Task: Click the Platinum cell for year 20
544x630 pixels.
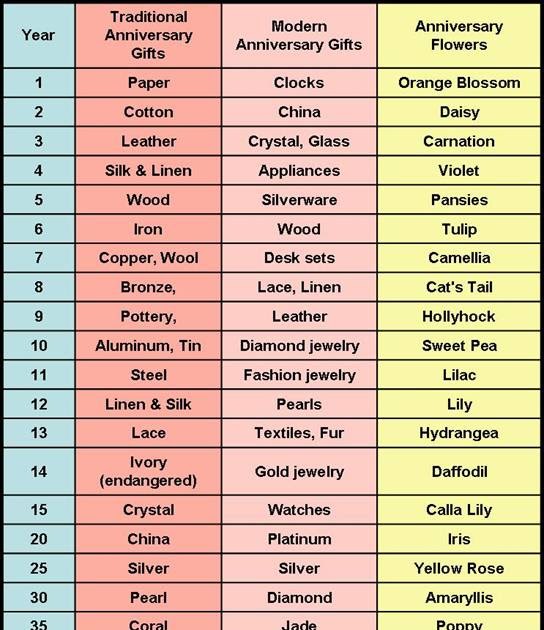Action: click(x=299, y=539)
